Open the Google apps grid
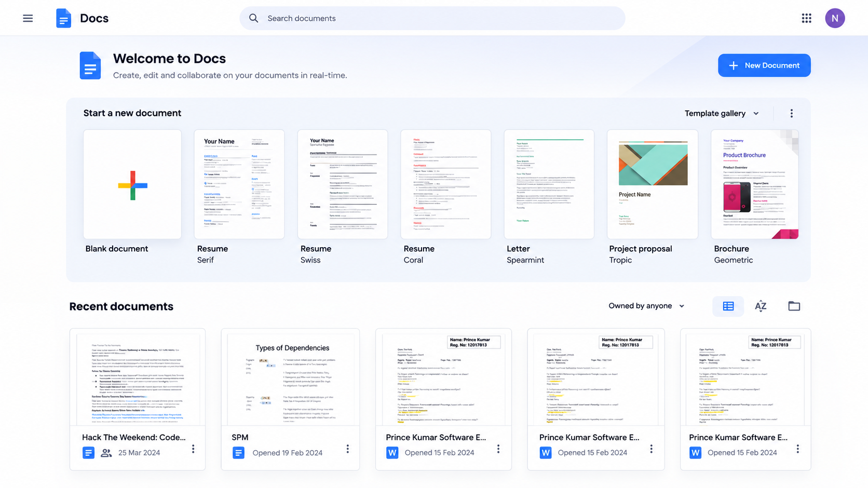The height and width of the screenshot is (488, 868). 806,18
